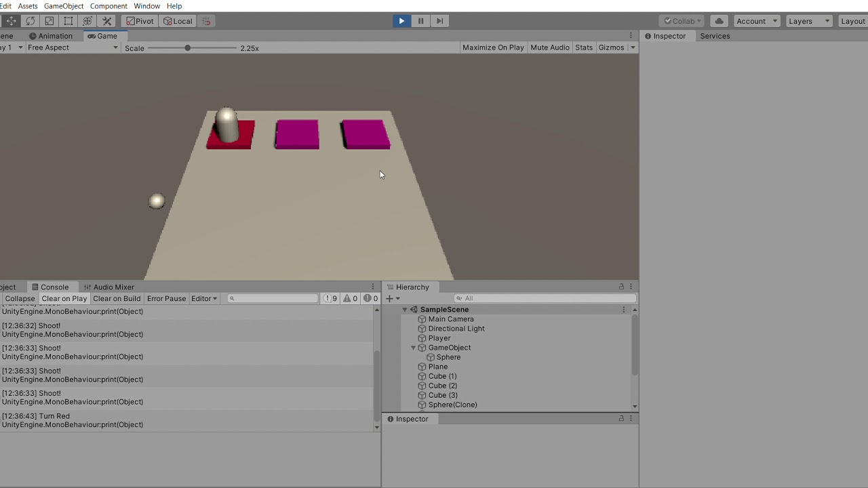The height and width of the screenshot is (488, 868).
Task: Toggle Mute Audio in Game view
Action: pos(550,47)
